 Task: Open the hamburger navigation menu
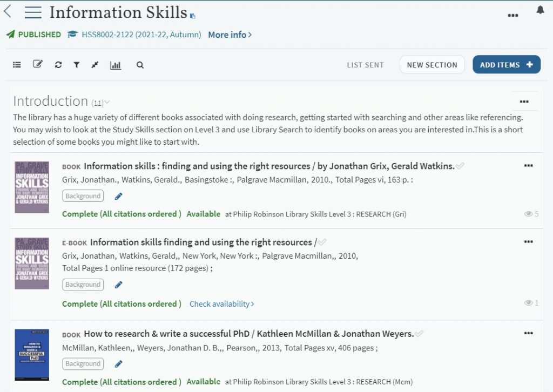33,12
